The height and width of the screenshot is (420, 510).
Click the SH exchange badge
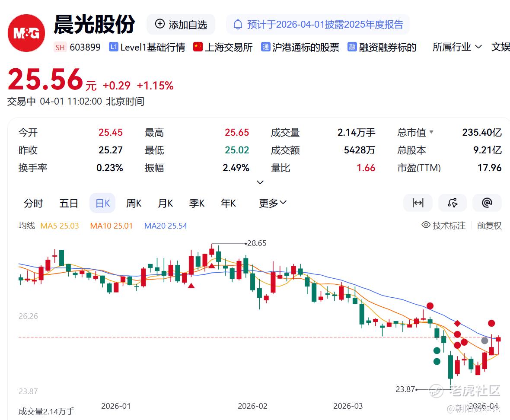coord(60,48)
